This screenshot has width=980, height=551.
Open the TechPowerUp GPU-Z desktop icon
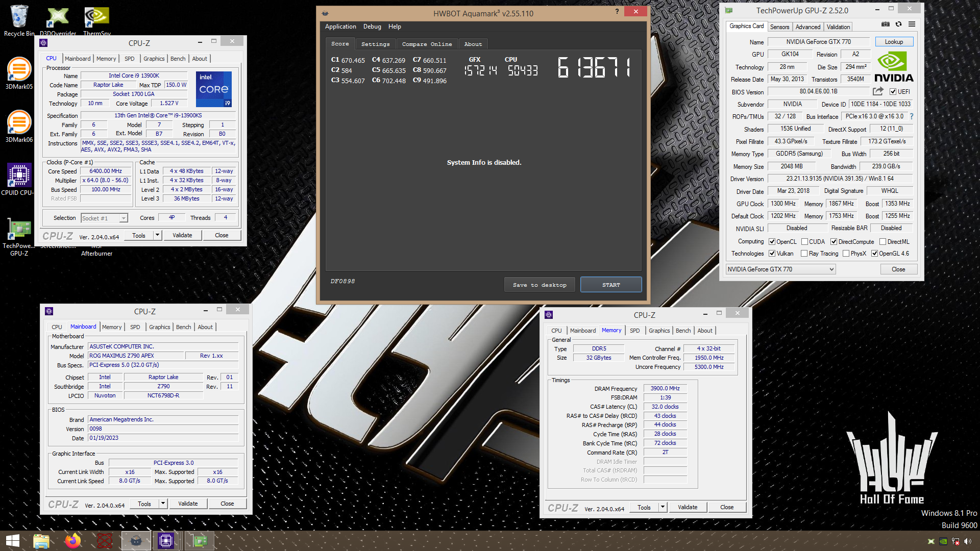pos(19,237)
